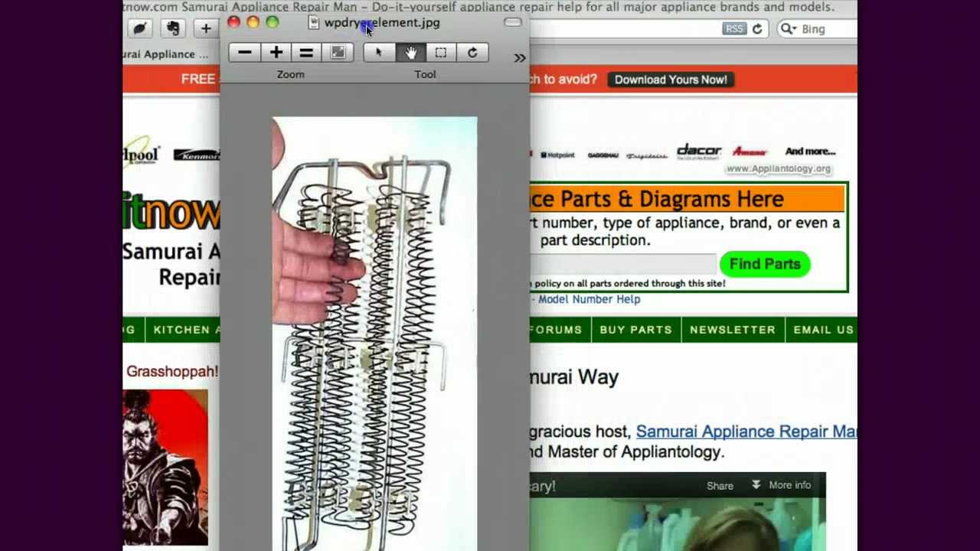Screen dimensions: 980x551
Task: Click the rotate tool in Preview toolbar
Action: pyautogui.click(x=472, y=53)
